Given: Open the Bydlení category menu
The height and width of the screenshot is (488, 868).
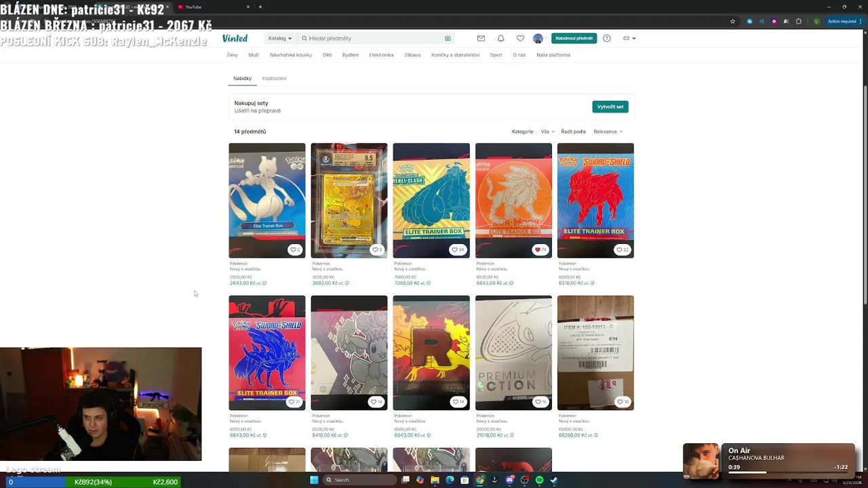Looking at the screenshot, I should point(351,55).
